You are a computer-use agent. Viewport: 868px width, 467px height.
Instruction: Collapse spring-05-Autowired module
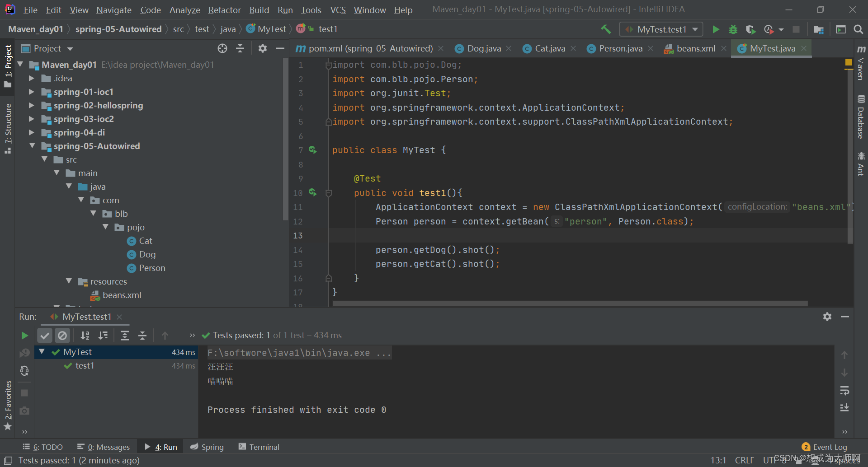pyautogui.click(x=32, y=145)
